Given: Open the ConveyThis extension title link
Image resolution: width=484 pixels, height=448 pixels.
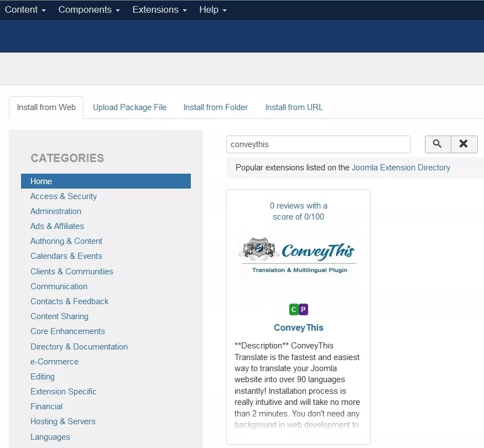Looking at the screenshot, I should click(x=298, y=327).
